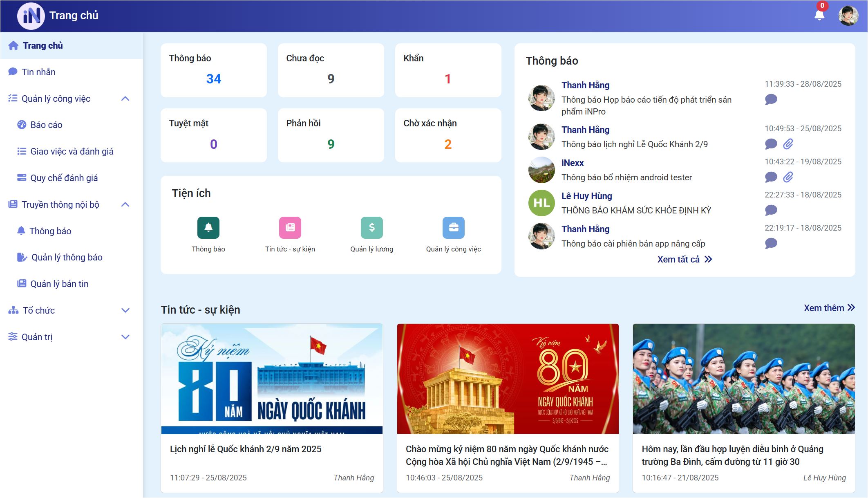Image resolution: width=868 pixels, height=498 pixels.
Task: Collapse the Truyền thông nội bộ section
Action: [x=125, y=204]
